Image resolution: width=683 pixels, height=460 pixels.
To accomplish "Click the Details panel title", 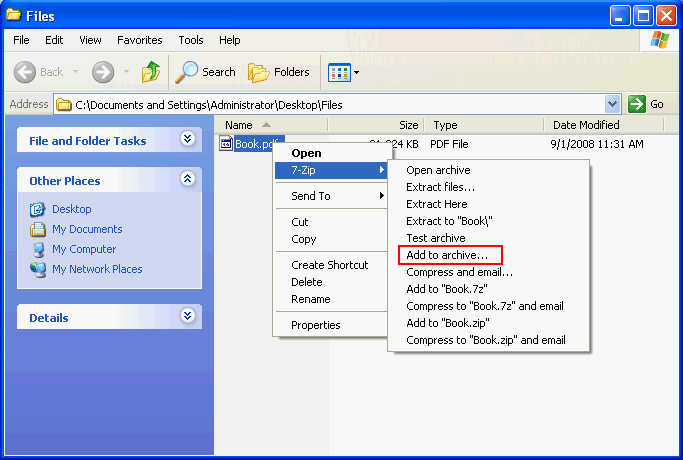I will pyautogui.click(x=49, y=318).
